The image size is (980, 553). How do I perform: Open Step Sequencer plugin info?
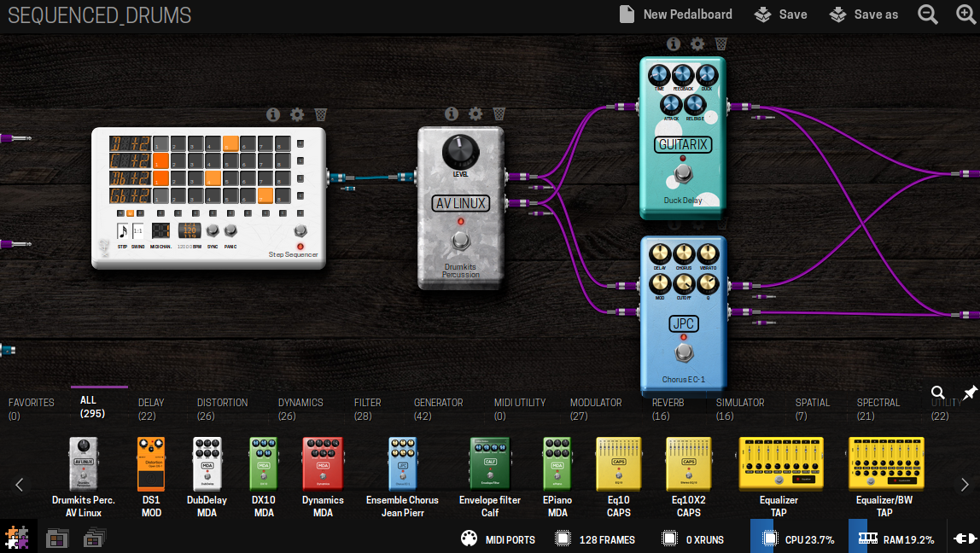point(273,114)
